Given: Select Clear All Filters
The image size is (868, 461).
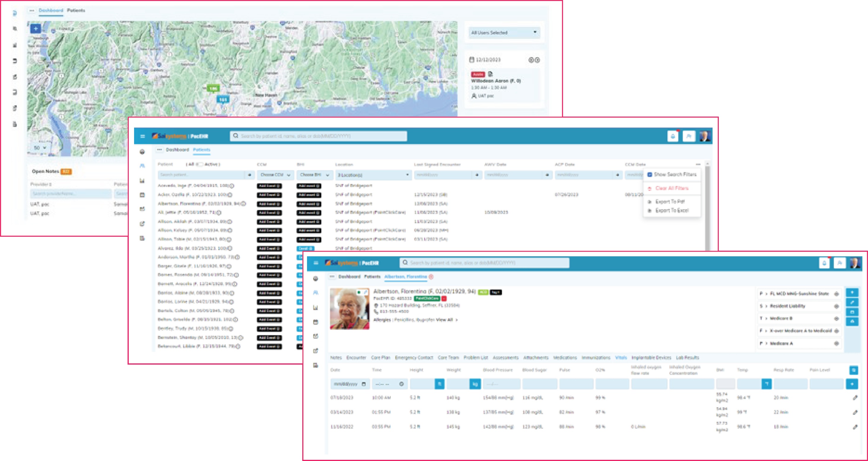Looking at the screenshot, I should tap(672, 188).
